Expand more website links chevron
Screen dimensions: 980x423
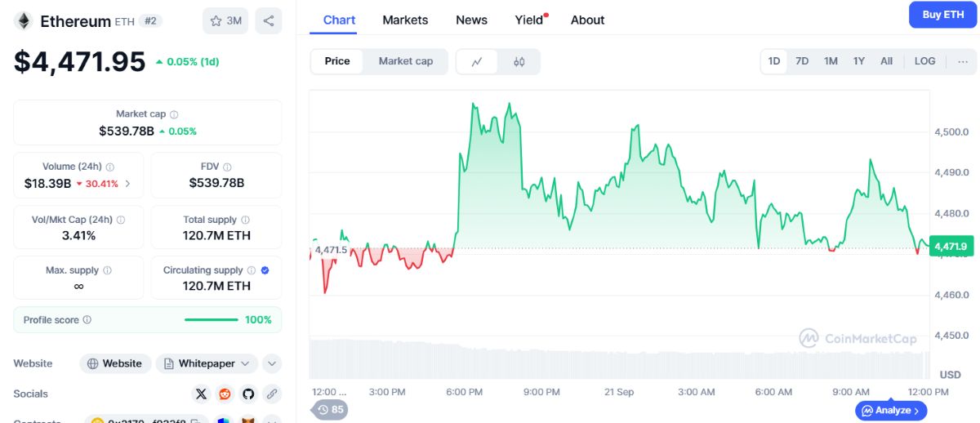pos(272,363)
